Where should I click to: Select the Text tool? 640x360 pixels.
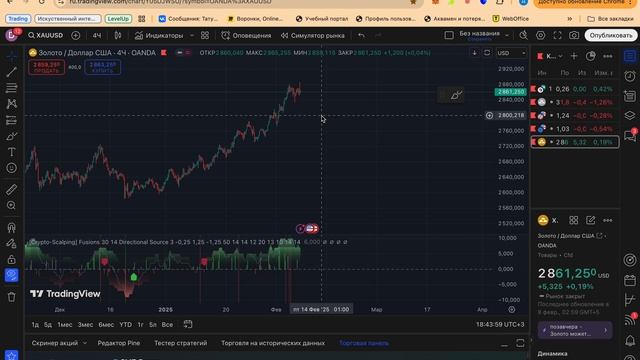[11, 152]
